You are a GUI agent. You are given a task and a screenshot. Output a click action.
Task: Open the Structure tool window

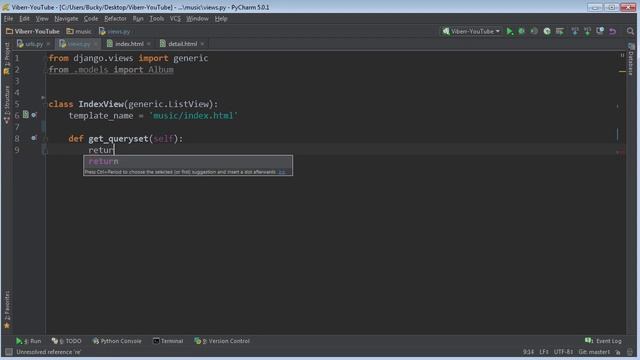tap(7, 104)
